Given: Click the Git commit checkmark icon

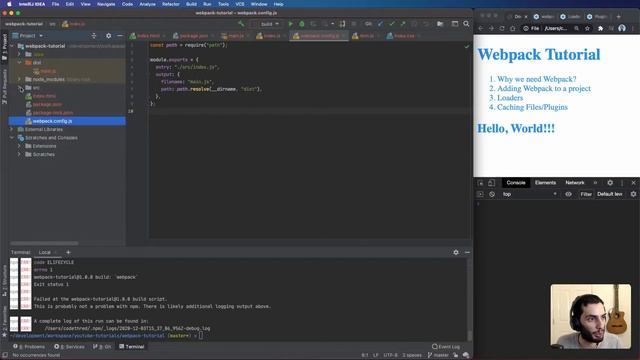Looking at the screenshot, I should tap(392, 24).
